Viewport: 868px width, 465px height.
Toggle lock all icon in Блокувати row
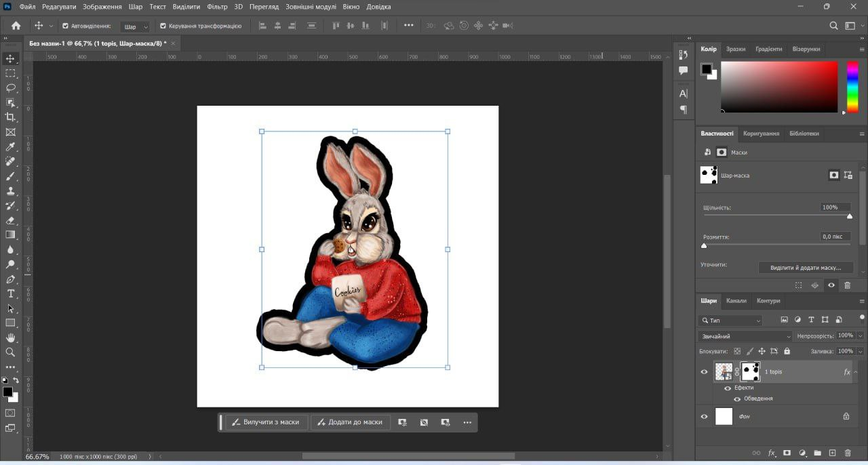[x=787, y=351]
